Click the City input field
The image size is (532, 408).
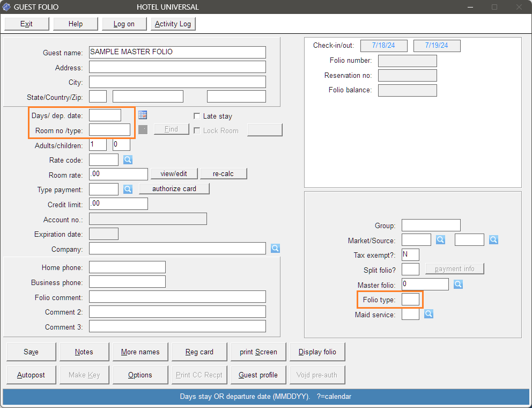pyautogui.click(x=178, y=82)
